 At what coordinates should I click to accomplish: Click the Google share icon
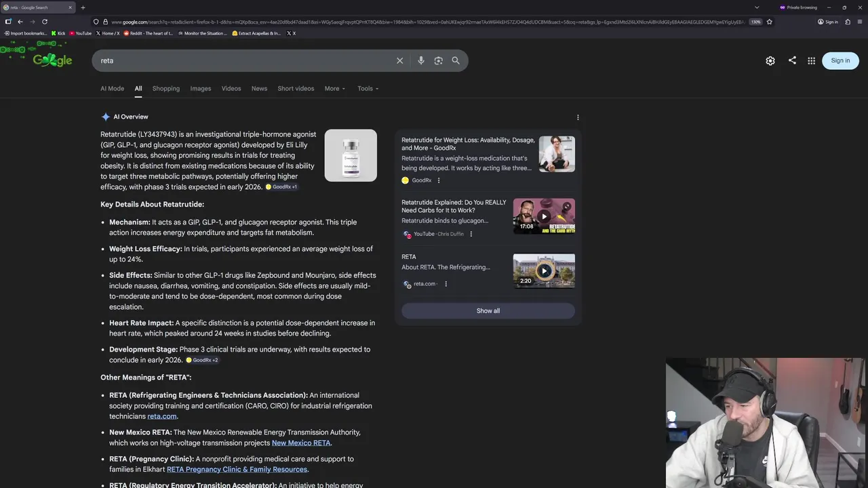[x=792, y=60]
